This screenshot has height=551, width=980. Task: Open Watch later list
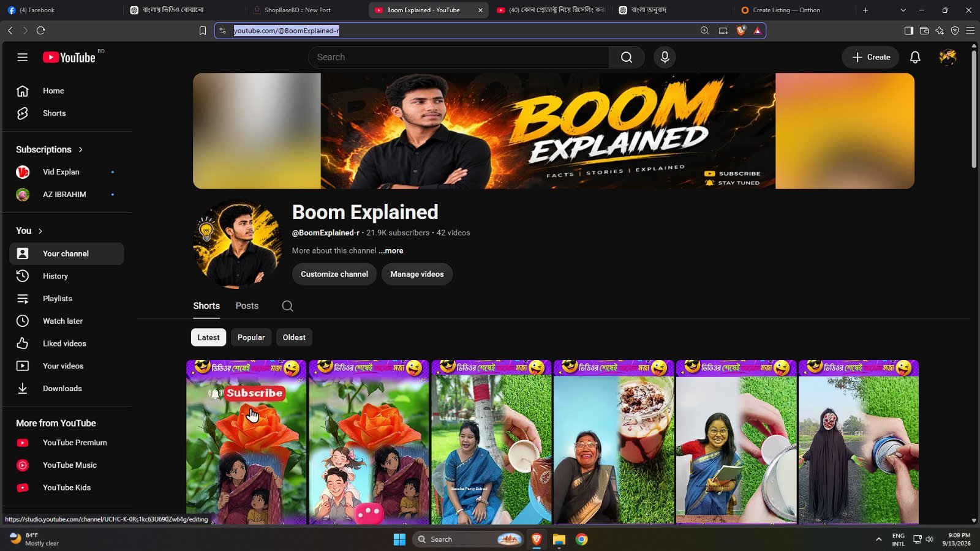(67, 321)
